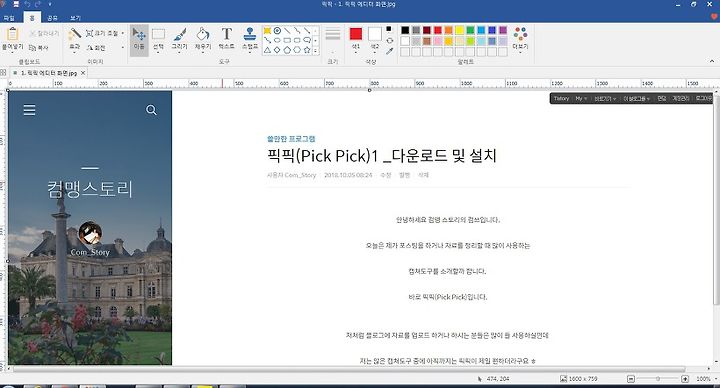Open the Effects (효과) magic wand menu

(74, 38)
